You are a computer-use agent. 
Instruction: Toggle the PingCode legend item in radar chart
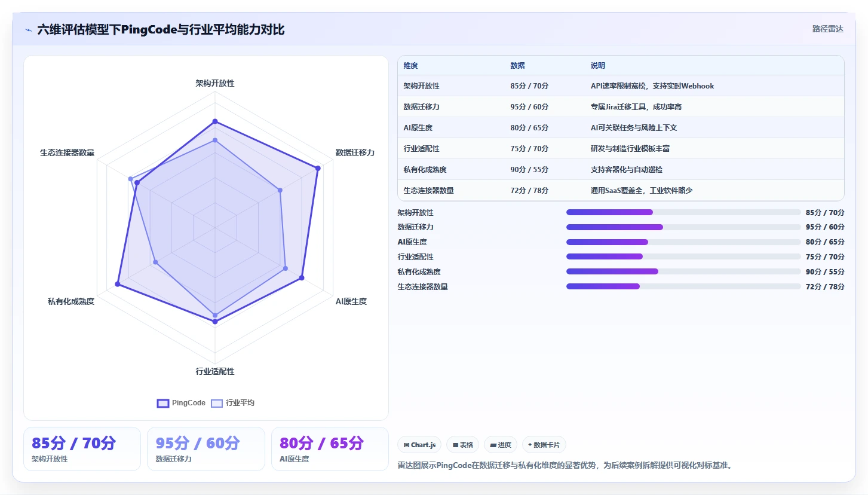(x=181, y=403)
